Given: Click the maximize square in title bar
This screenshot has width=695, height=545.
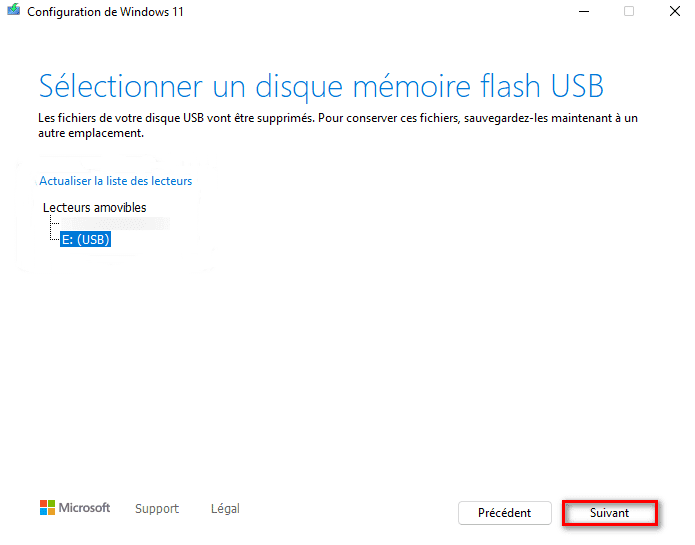Looking at the screenshot, I should [629, 12].
